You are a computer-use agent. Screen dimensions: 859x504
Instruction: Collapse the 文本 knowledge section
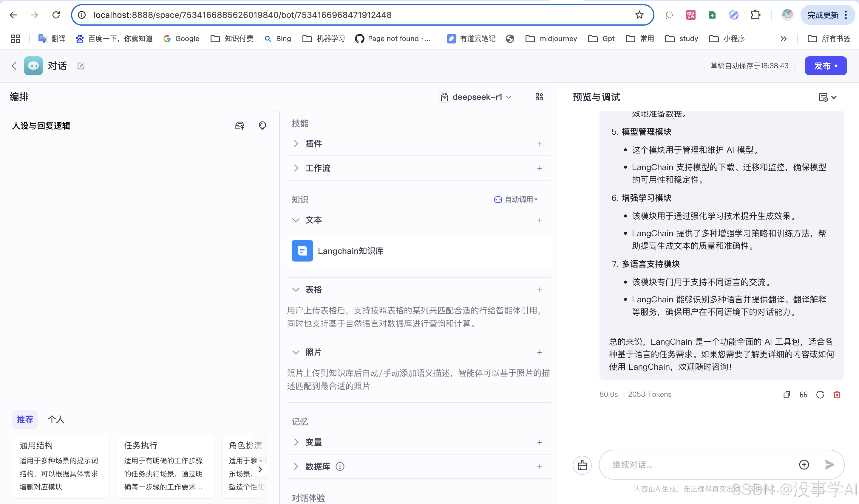pos(296,220)
